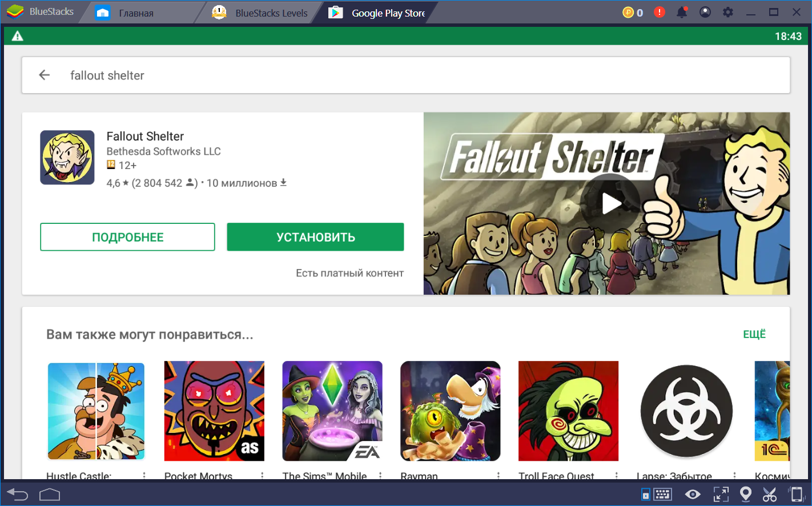Open the Lapse biohazard app thumbnail
The image size is (812, 506).
pyautogui.click(x=686, y=411)
